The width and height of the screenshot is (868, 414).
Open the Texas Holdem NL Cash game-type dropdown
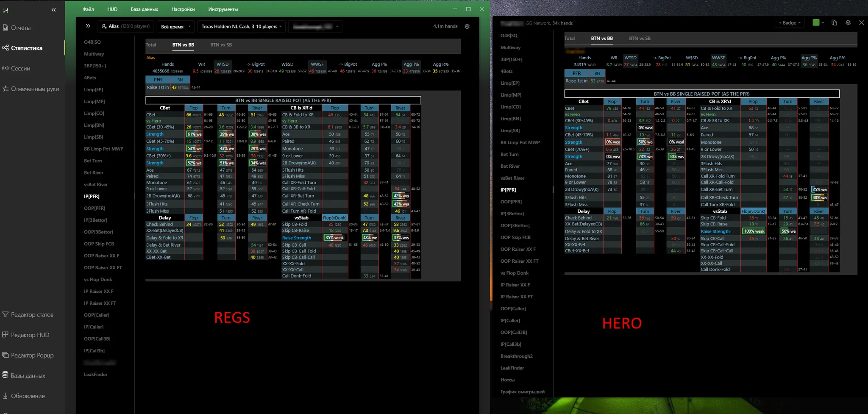pyautogui.click(x=241, y=26)
